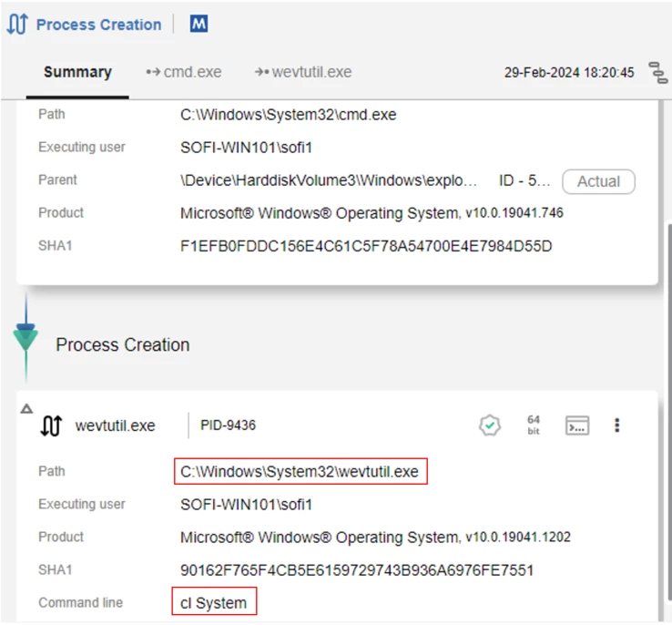Click the path C:\Windows\System32\cmd.exe

point(289,115)
